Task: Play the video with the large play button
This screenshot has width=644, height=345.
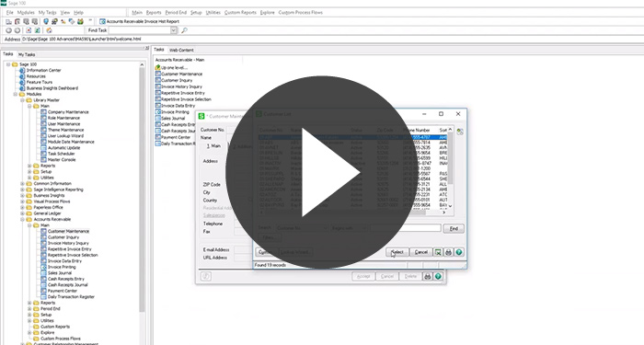Action: tap(320, 172)
